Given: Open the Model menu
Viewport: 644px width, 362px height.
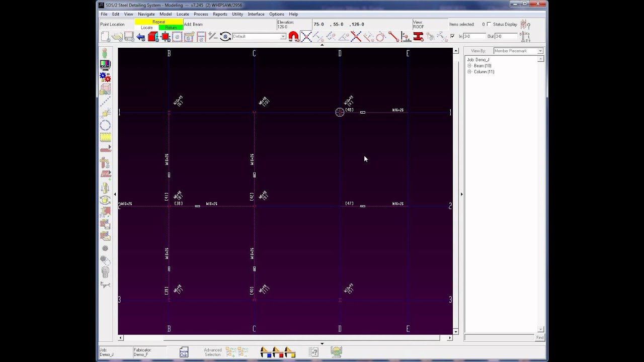Looking at the screenshot, I should (x=166, y=14).
